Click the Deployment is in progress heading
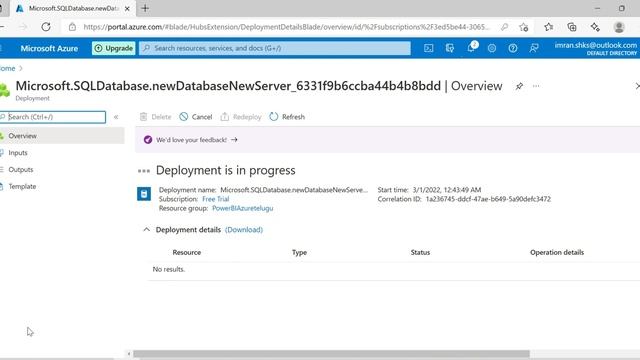Viewport: 640px width, 360px height. tap(225, 170)
